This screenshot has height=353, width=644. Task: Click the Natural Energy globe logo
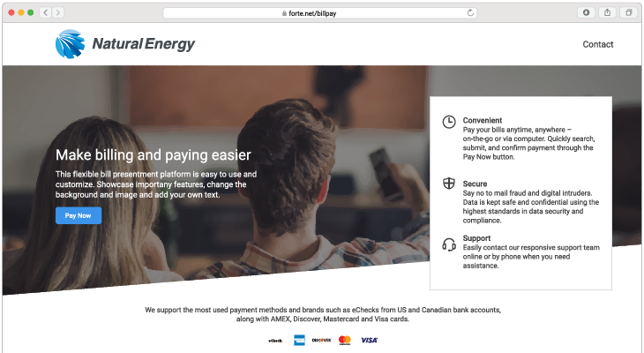point(71,44)
